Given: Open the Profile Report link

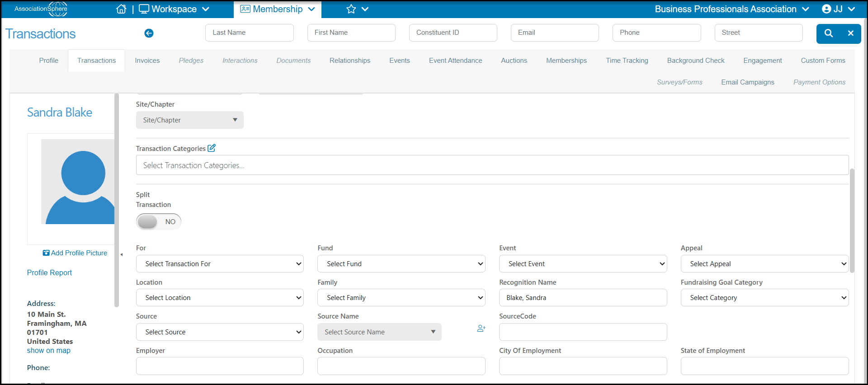Looking at the screenshot, I should pyautogui.click(x=49, y=272).
